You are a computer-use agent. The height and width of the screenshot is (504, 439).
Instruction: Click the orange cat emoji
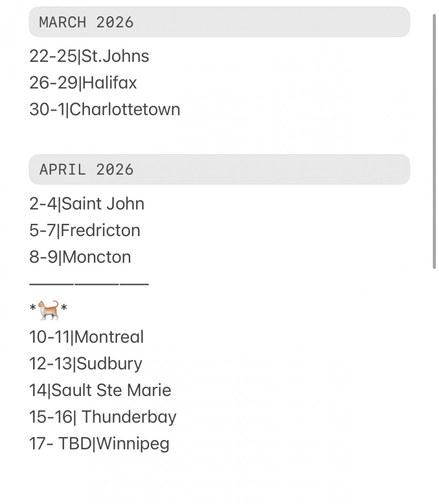48,310
